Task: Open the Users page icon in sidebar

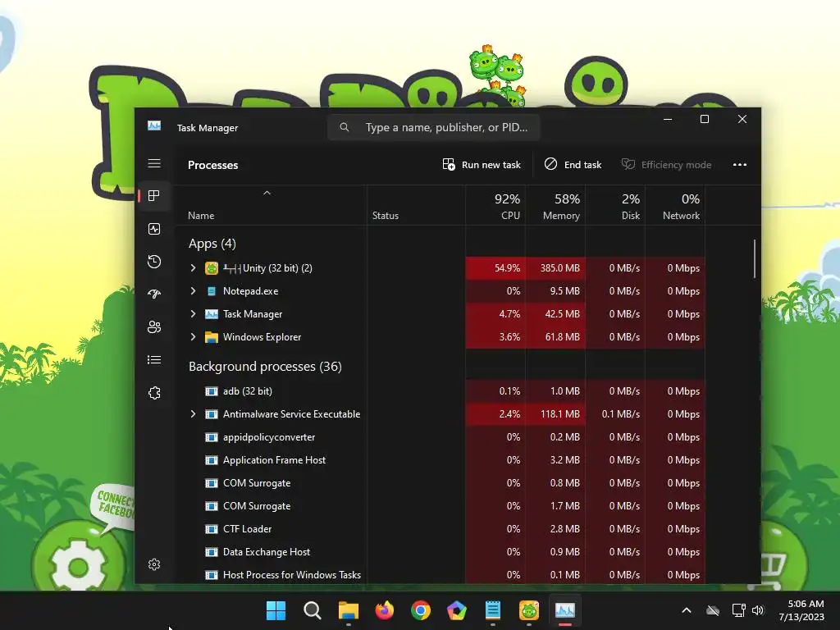Action: [x=154, y=326]
